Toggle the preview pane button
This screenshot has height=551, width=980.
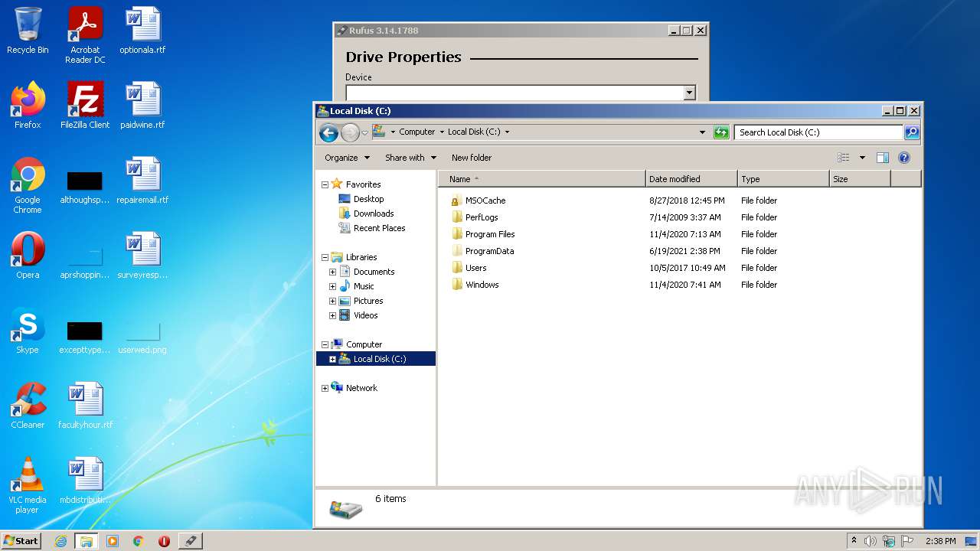[x=882, y=158]
